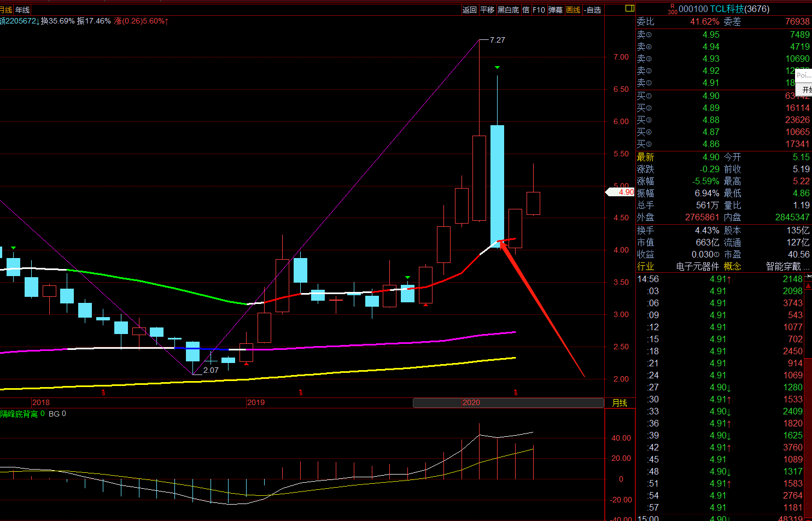This screenshot has height=521, width=812.
Task: Click the tick row with volume 3760
Action: click(721, 447)
